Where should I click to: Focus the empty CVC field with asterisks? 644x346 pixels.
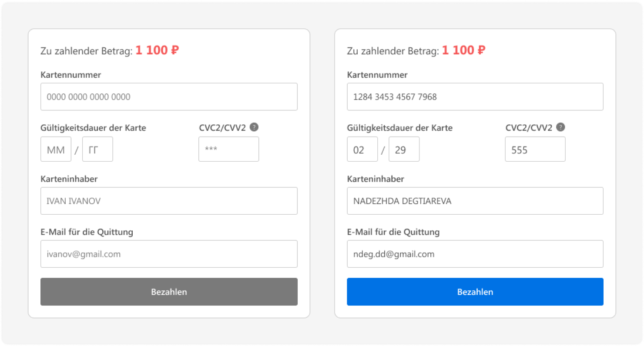[x=228, y=150]
